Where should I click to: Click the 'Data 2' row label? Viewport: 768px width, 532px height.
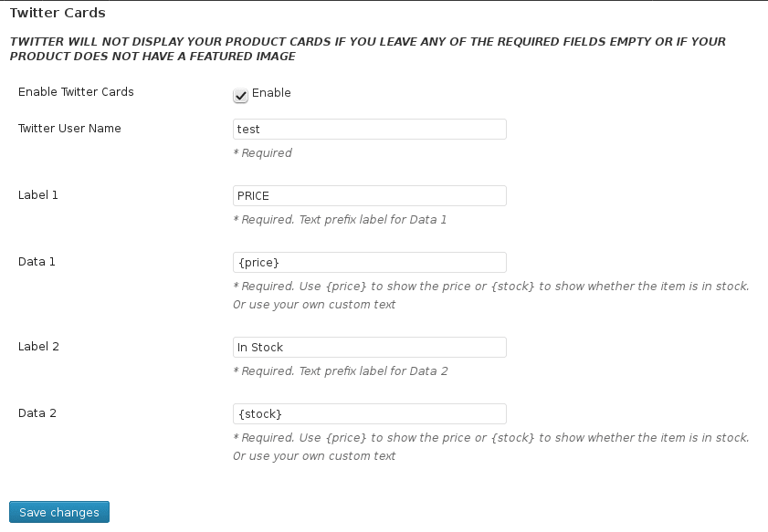tap(37, 413)
